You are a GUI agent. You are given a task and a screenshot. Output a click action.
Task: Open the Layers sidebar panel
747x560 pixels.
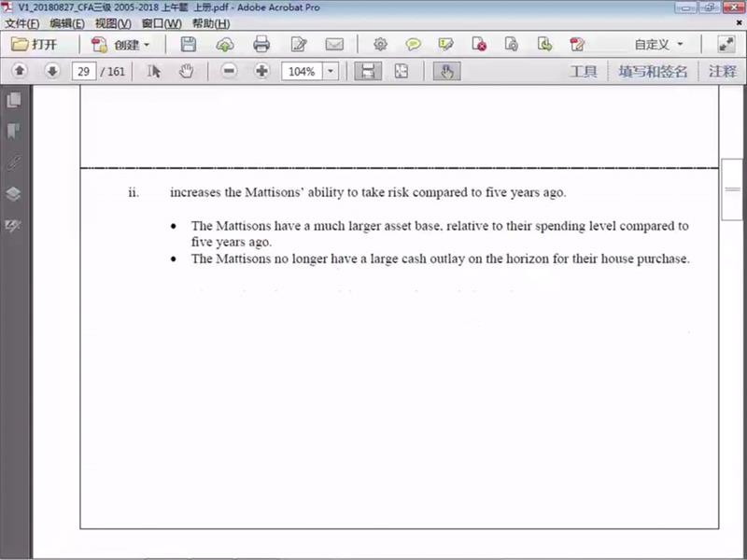point(14,194)
